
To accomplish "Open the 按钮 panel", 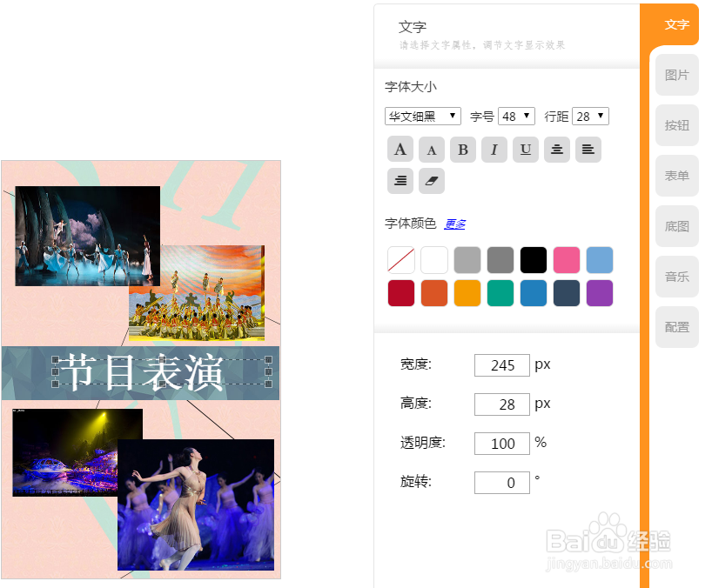I will (677, 125).
